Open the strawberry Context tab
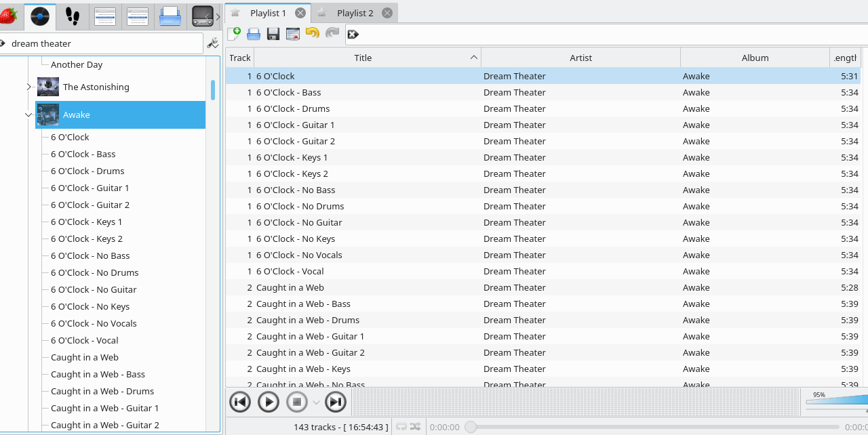The height and width of the screenshot is (435, 868). coord(8,16)
